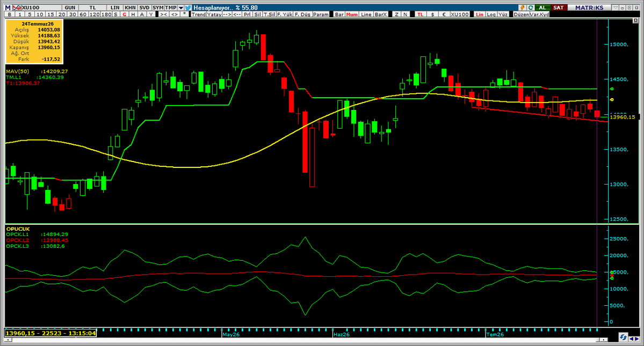The height and width of the screenshot is (346, 644).
Task: Select the Log logarithmic scale
Action: coord(491,14)
